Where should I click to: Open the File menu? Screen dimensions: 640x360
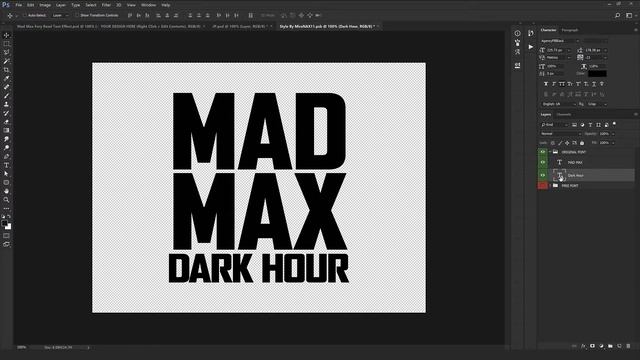(19, 5)
